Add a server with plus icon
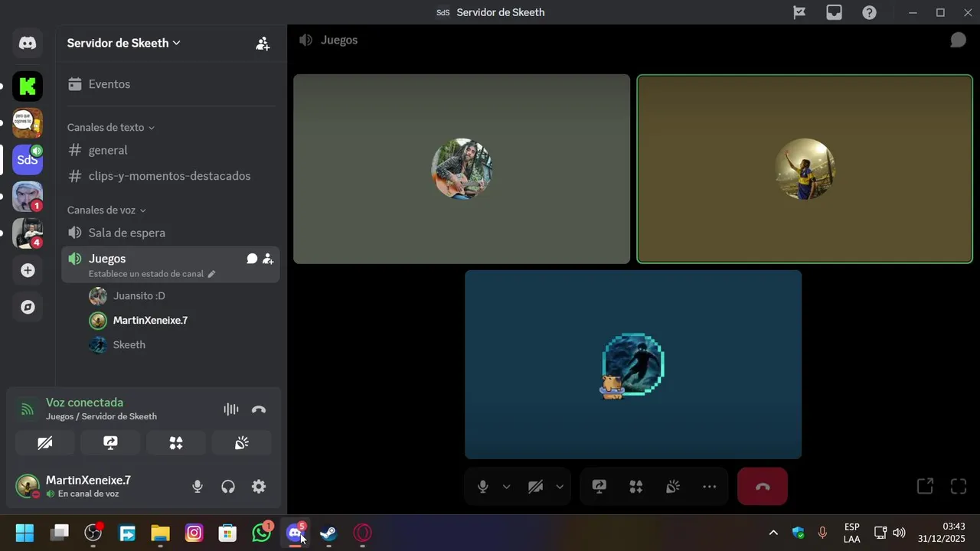 [x=28, y=270]
